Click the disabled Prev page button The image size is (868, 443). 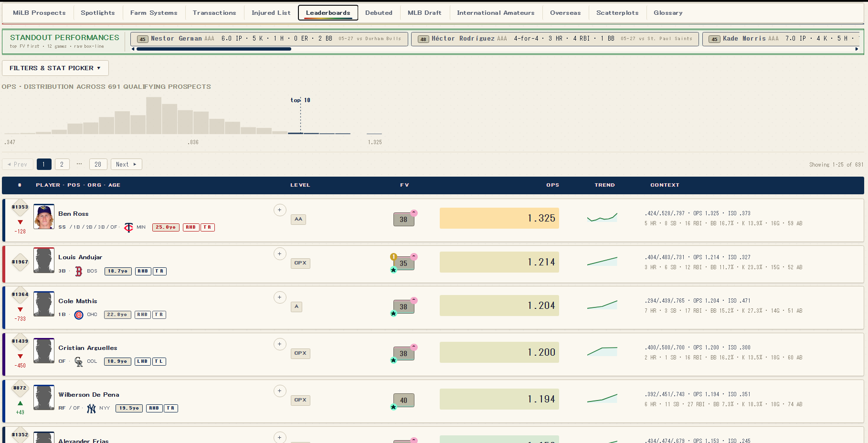click(x=18, y=164)
